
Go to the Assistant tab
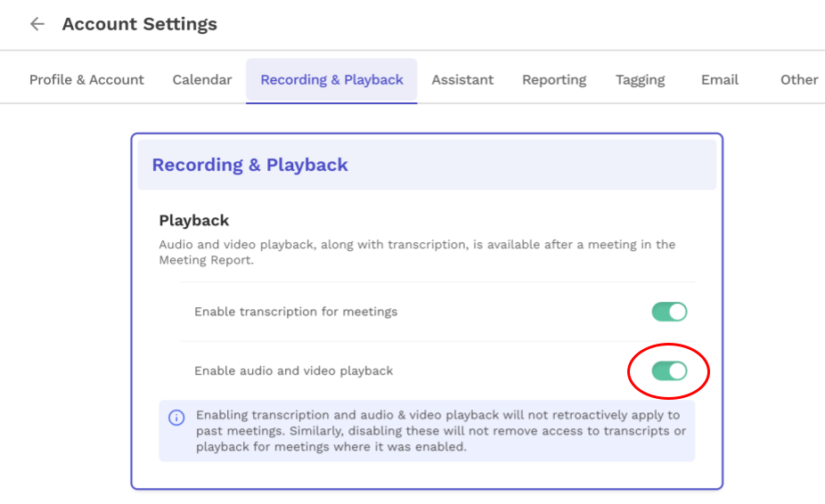coord(462,80)
